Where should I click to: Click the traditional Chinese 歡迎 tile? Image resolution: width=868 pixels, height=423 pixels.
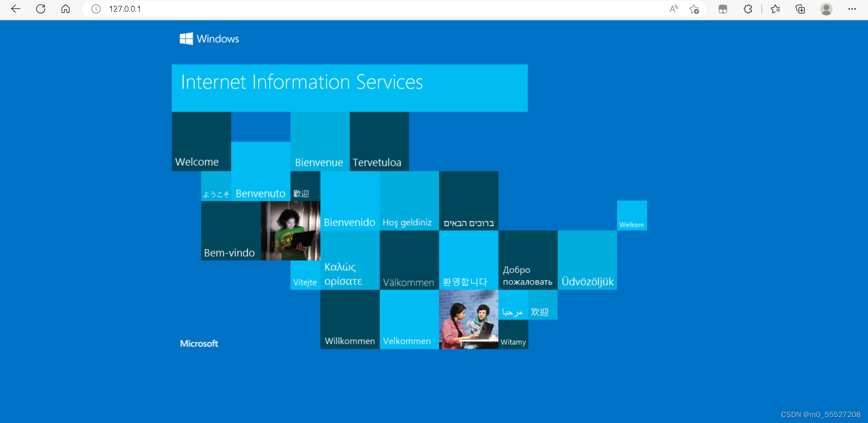click(x=305, y=186)
